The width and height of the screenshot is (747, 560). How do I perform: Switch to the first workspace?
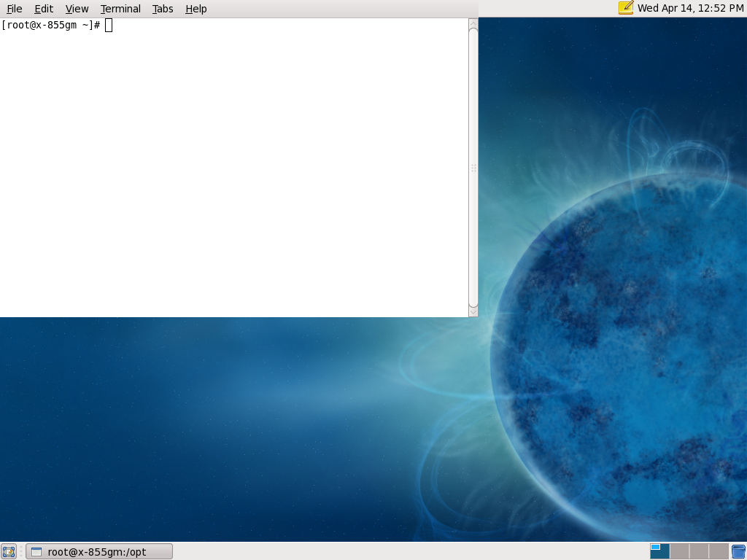[x=659, y=551]
